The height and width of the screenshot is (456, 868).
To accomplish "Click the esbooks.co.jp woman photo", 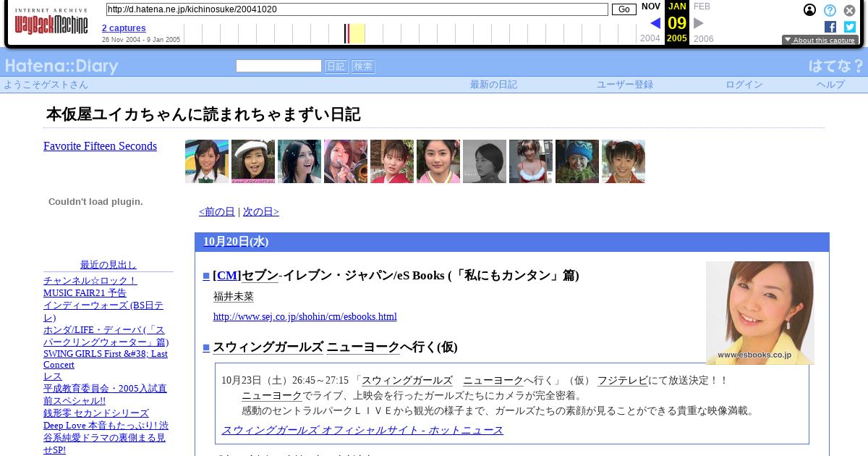I will tap(760, 313).
